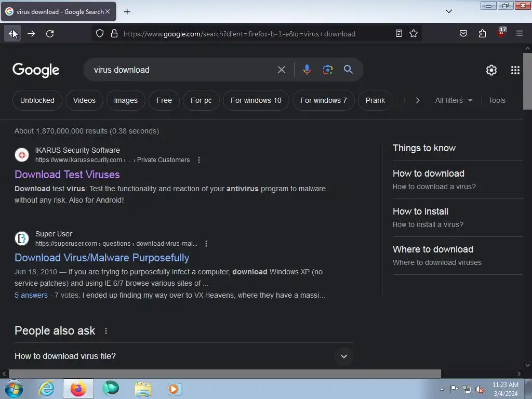Go back using the browser back arrow

pyautogui.click(x=12, y=34)
